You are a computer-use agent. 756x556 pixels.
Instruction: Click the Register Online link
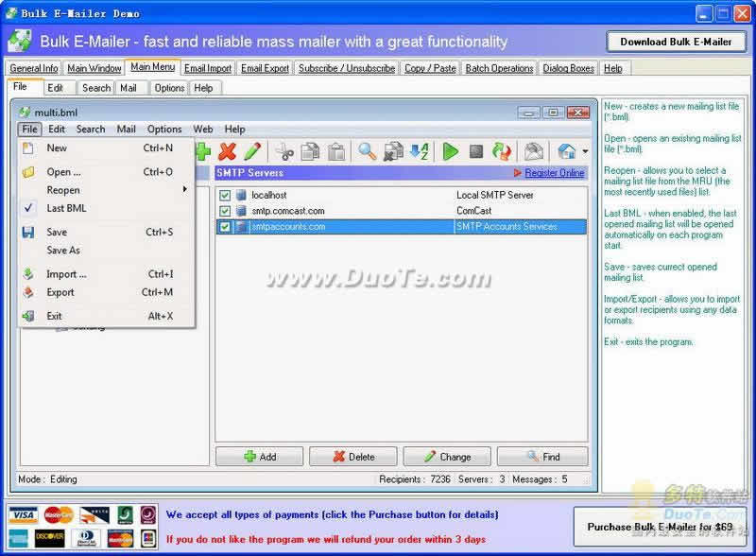[555, 173]
